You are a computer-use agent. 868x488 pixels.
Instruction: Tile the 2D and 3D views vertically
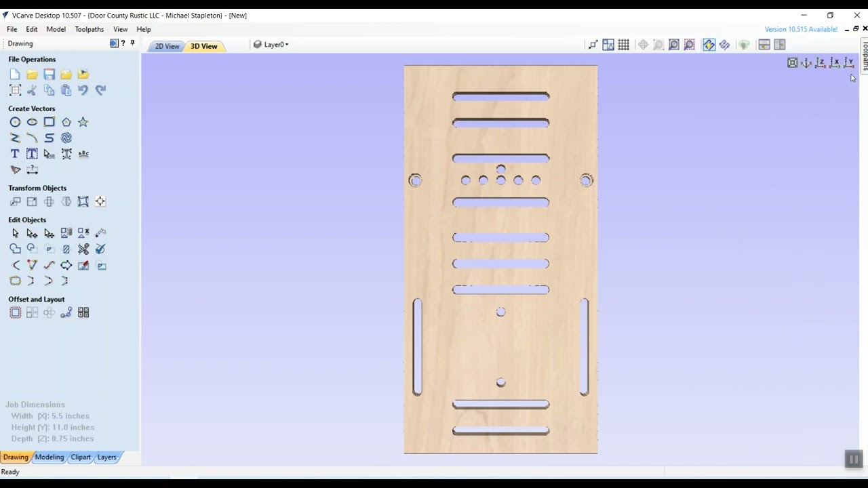coord(780,45)
